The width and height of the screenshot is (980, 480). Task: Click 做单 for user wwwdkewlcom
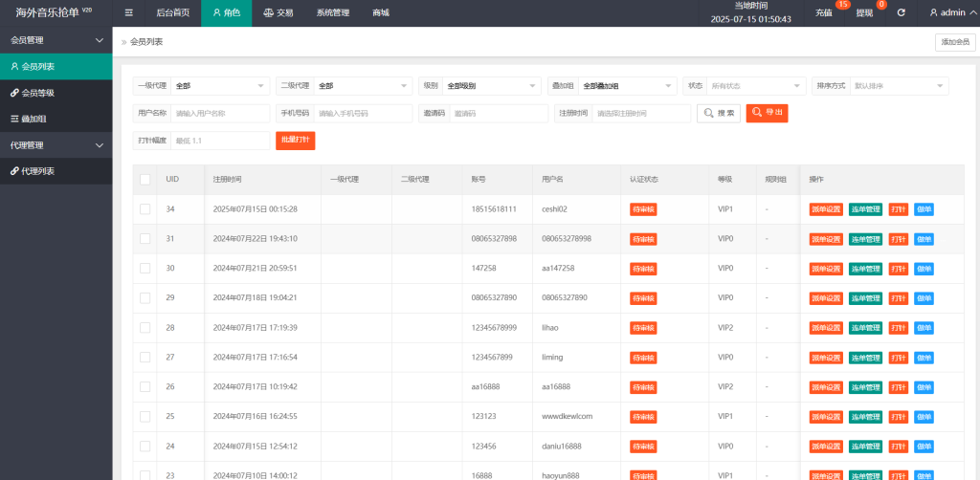(x=924, y=417)
